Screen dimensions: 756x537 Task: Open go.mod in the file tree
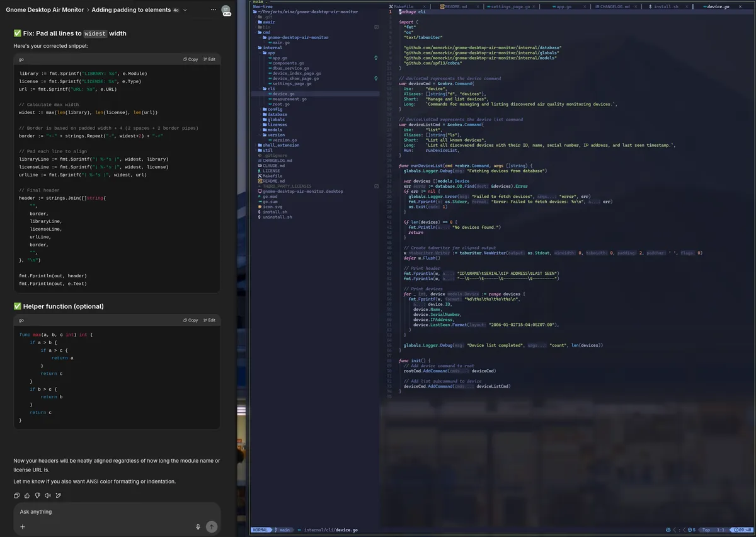point(267,196)
